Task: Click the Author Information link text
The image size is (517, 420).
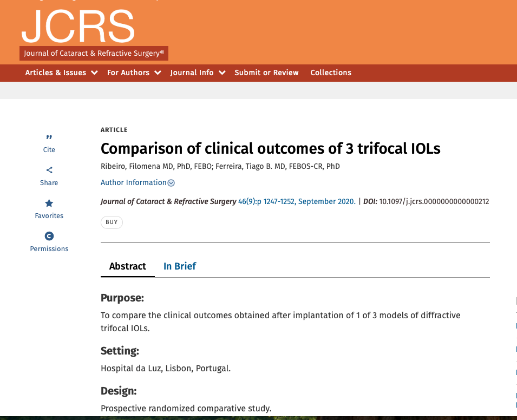Action: pyautogui.click(x=134, y=183)
